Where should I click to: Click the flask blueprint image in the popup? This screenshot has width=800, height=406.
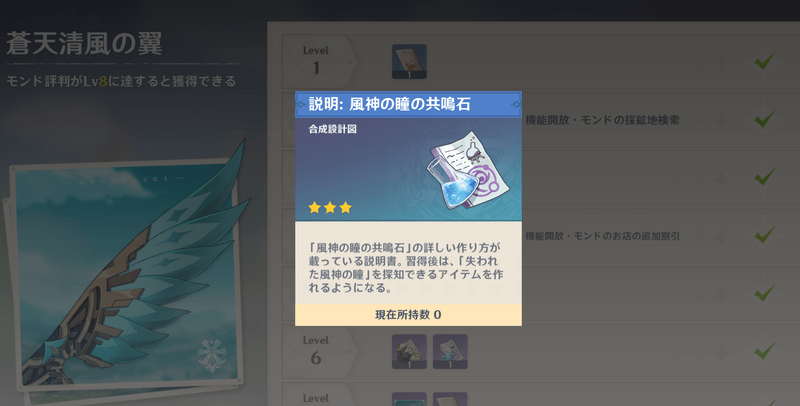coord(467,170)
